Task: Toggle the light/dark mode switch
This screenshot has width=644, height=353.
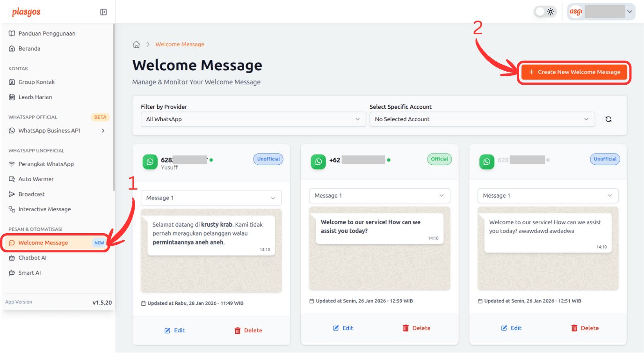Action: pos(545,11)
